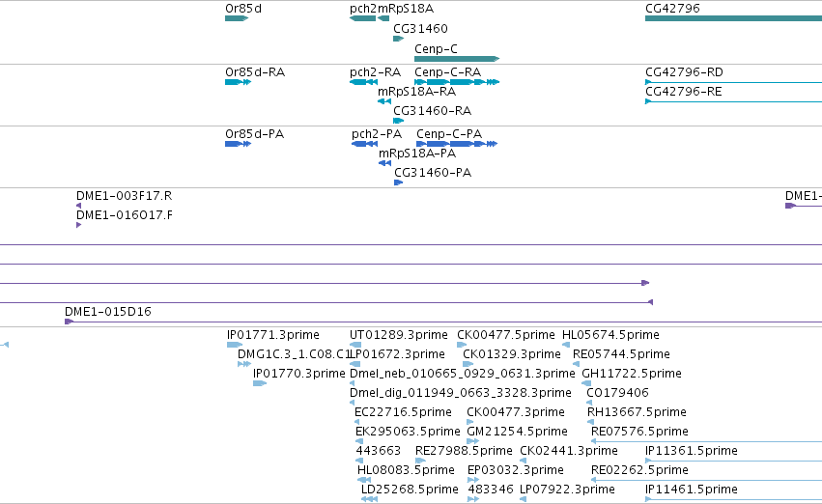Click the RE07576.5prime EST label
This screenshot has width=822, height=504.
[639, 432]
